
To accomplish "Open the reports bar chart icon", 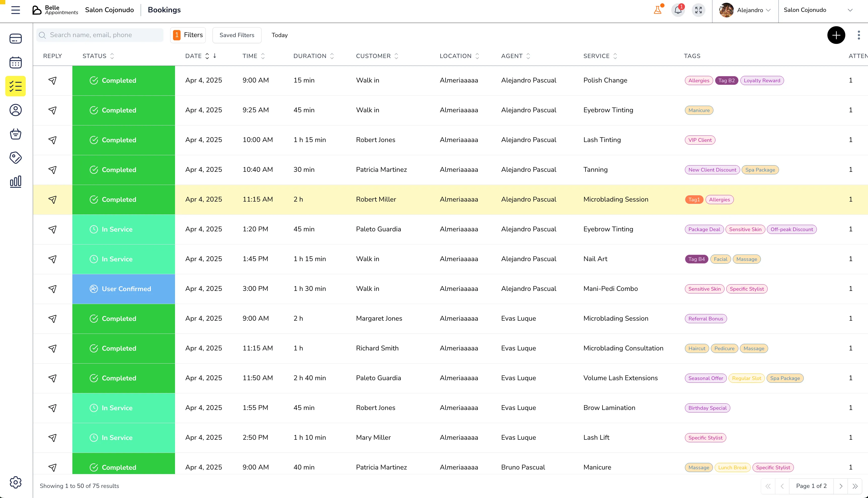I will pyautogui.click(x=15, y=181).
